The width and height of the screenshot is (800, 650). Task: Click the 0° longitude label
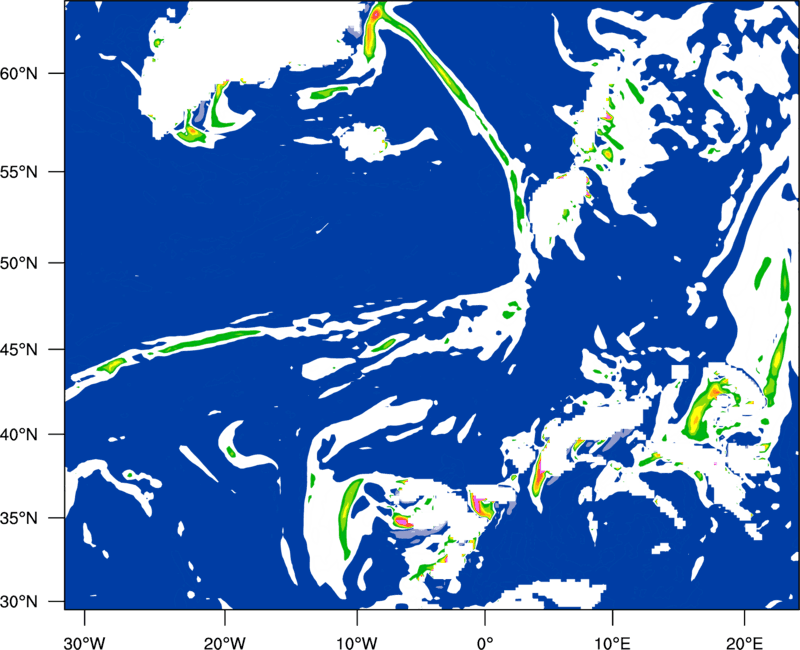[485, 642]
